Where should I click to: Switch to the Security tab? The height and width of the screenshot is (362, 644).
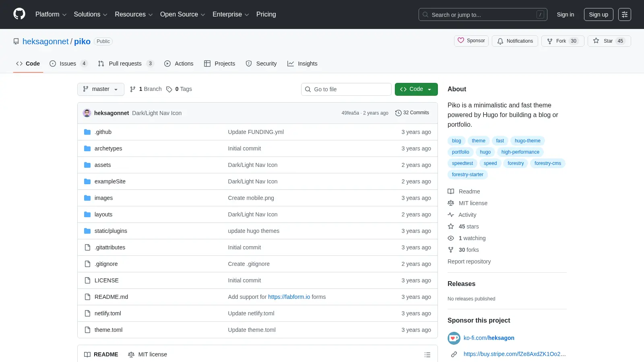point(261,64)
